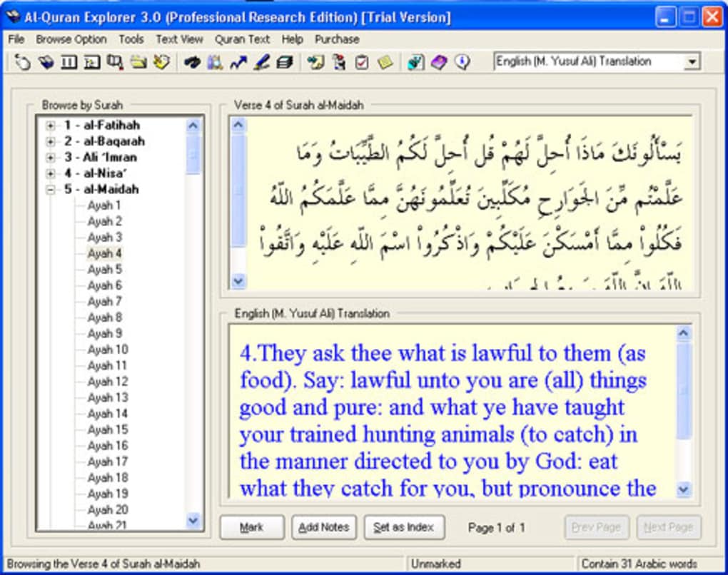This screenshot has width=728, height=575.
Task: Open the Browse Option menu
Action: [x=71, y=39]
